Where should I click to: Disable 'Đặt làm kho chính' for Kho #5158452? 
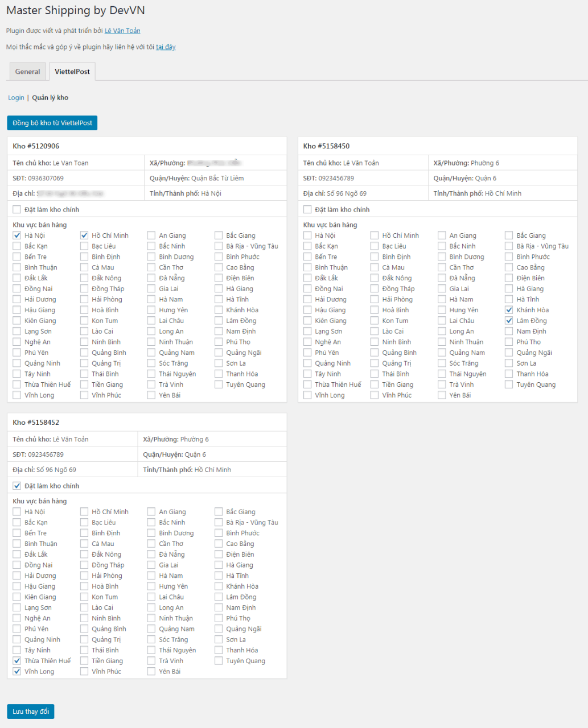[x=17, y=486]
